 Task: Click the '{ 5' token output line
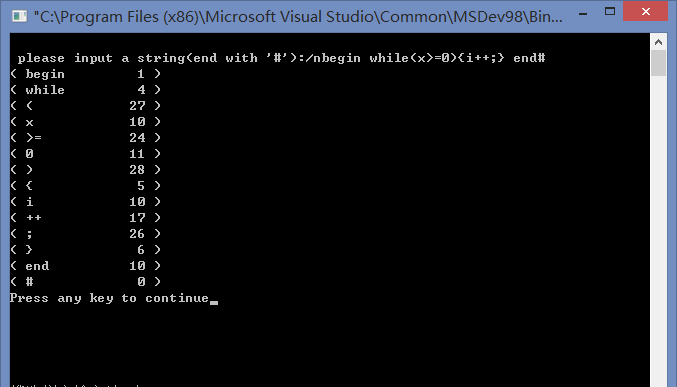[85, 186]
